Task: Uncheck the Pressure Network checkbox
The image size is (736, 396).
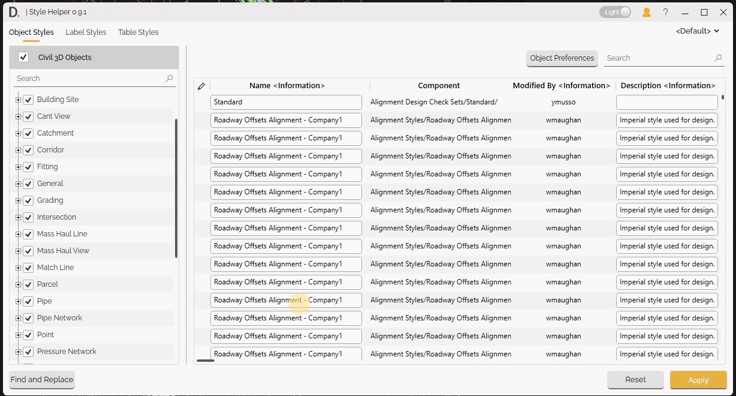Action: [x=28, y=352]
